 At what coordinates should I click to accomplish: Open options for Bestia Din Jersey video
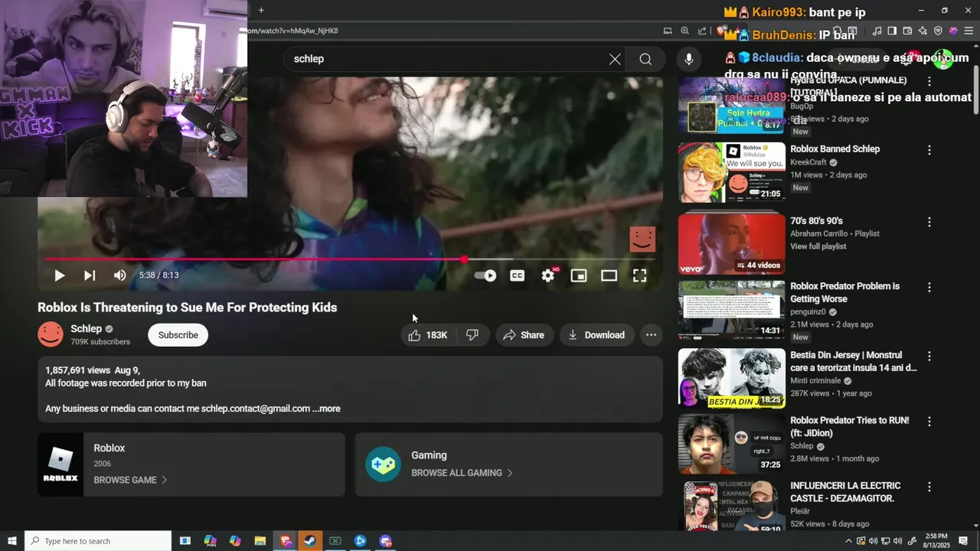pyautogui.click(x=929, y=356)
